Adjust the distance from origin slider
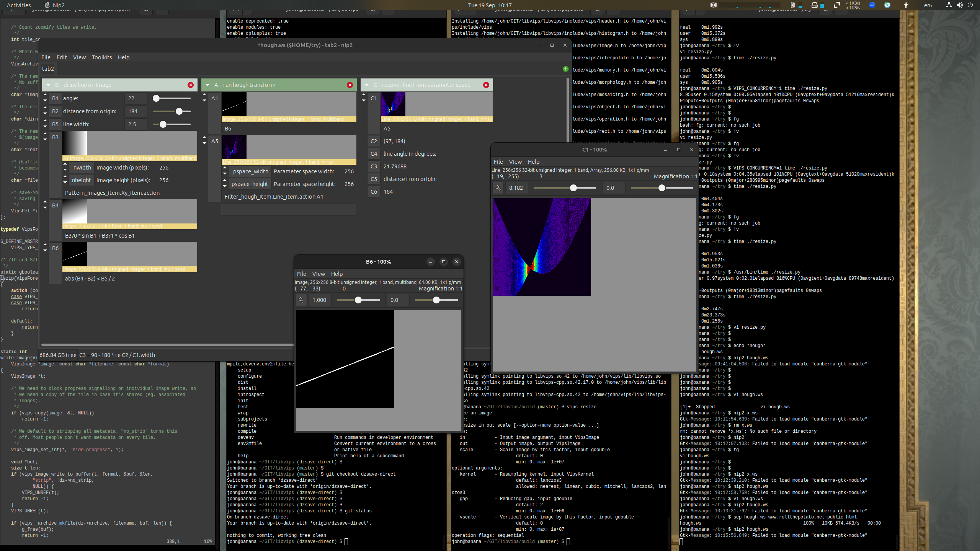 (x=179, y=111)
